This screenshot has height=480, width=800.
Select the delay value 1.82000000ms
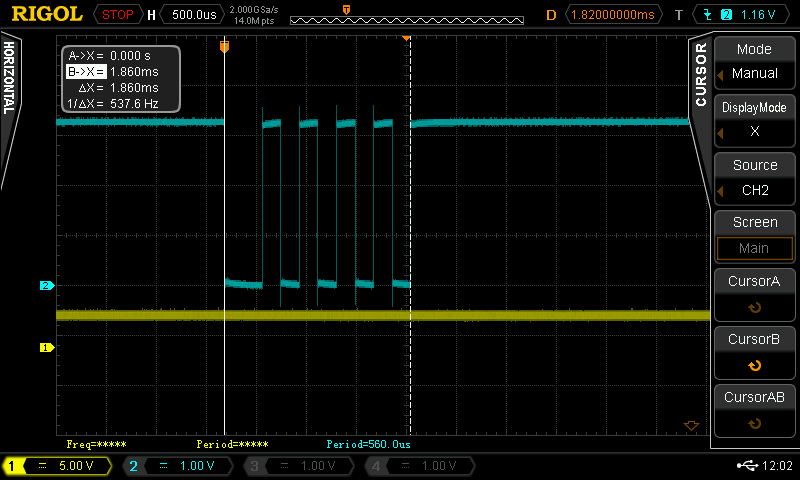pos(613,14)
